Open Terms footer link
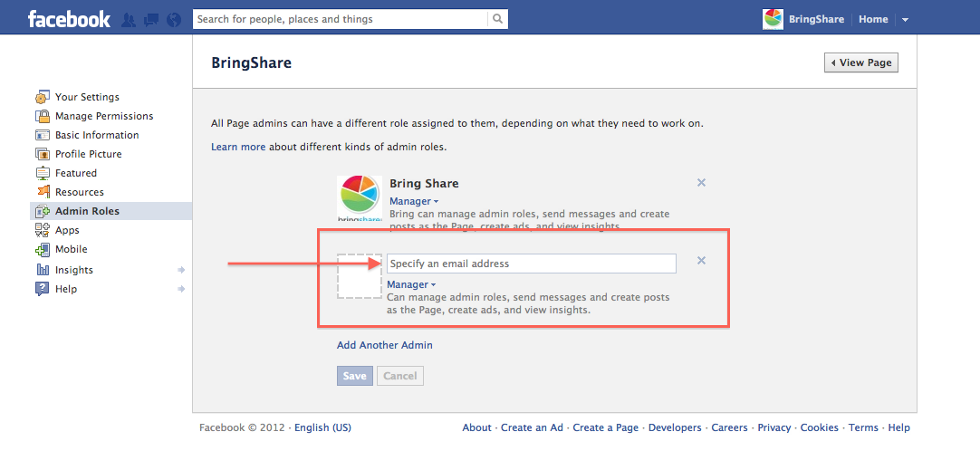 (x=863, y=427)
